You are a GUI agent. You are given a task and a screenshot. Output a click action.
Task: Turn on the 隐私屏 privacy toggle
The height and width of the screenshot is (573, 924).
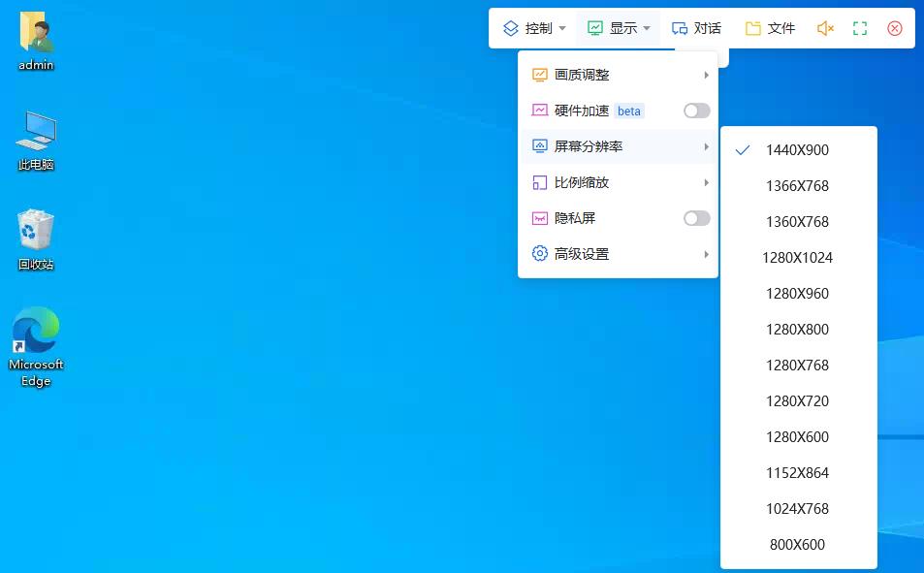[x=696, y=218]
